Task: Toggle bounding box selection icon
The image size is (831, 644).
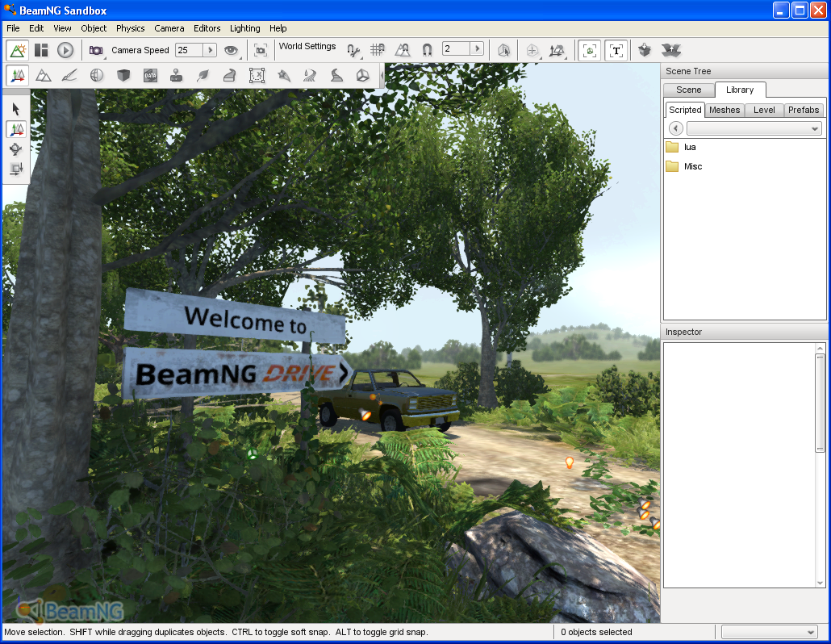Action: (x=504, y=50)
